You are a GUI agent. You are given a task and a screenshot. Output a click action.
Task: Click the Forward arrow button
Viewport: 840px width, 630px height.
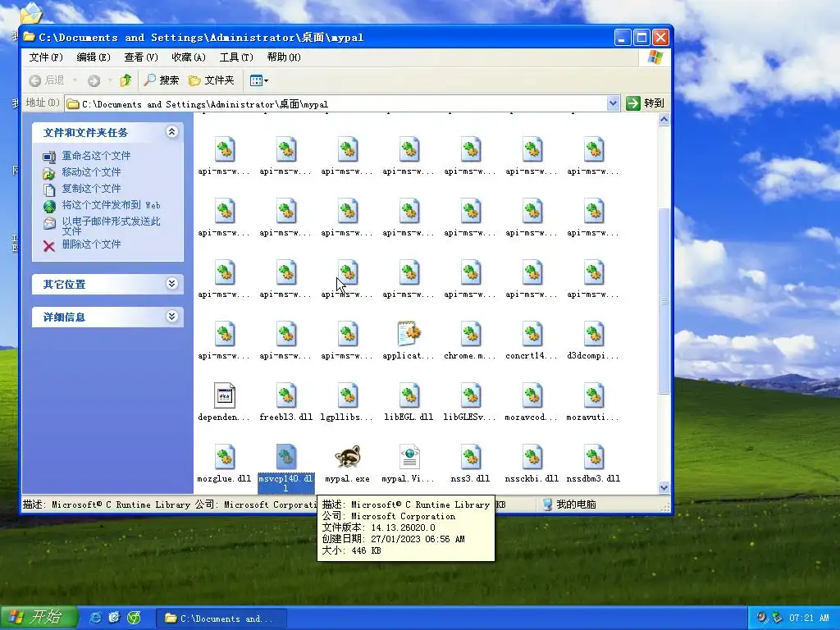click(94, 80)
